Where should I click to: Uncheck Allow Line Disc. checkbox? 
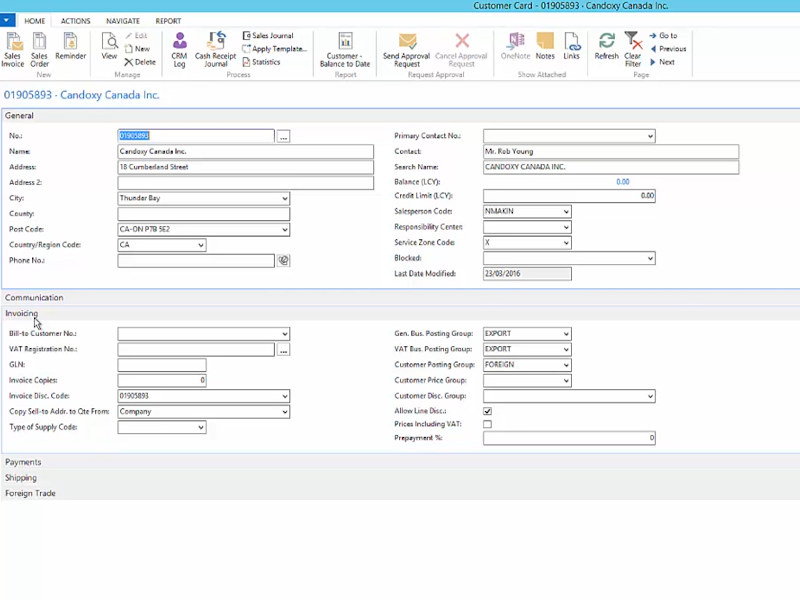click(488, 411)
